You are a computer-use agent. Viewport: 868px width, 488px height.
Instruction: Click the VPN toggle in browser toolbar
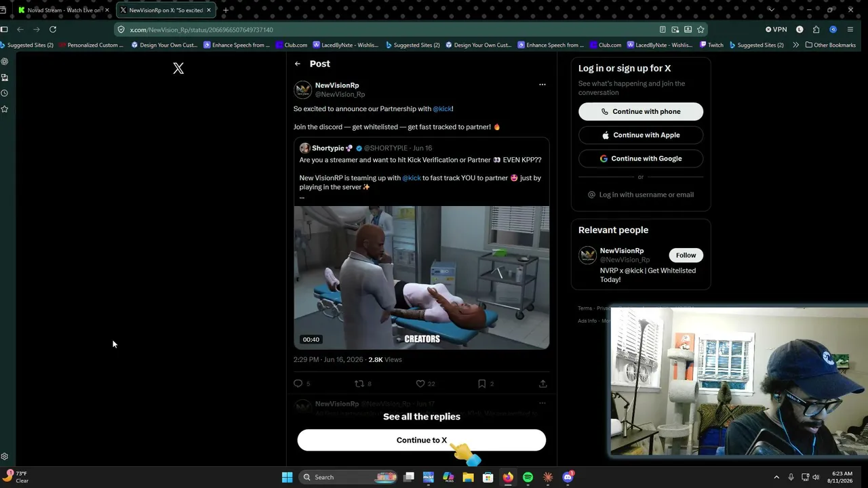(776, 29)
